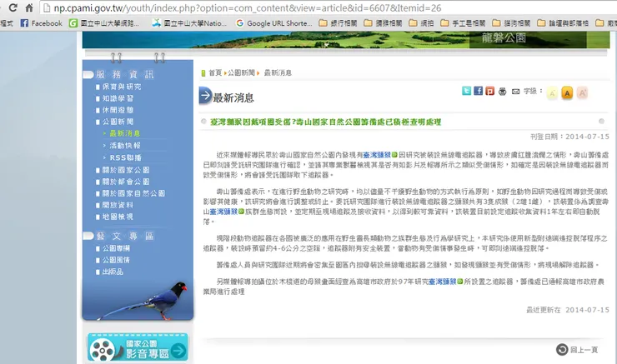617x364 pixels.
Task: Open 地圖檢視 in the sidebar
Action: [118, 217]
